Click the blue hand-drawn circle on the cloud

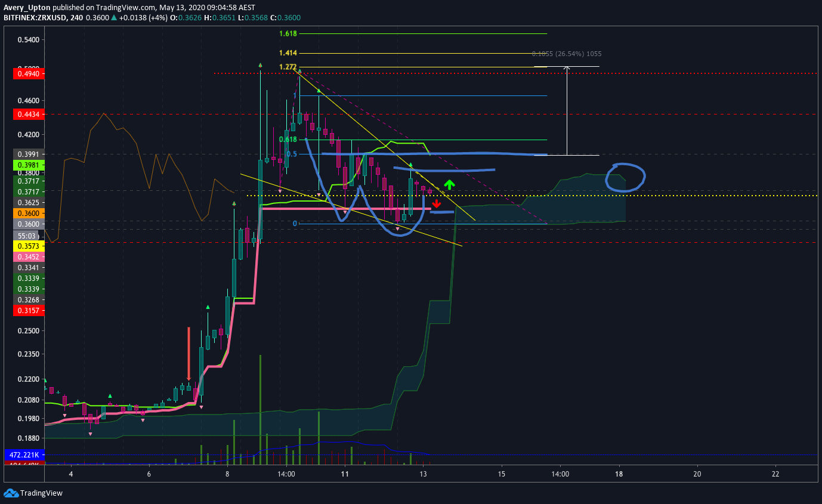[625, 177]
